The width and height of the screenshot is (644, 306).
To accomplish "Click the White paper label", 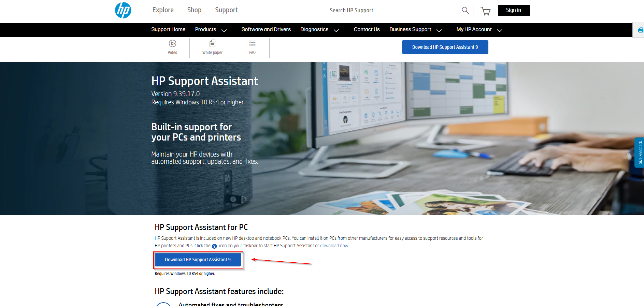I will click(212, 53).
